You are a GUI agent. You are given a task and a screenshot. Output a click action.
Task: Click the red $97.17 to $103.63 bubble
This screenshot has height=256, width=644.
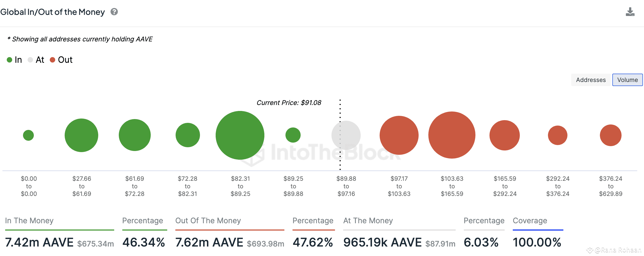coord(399,135)
